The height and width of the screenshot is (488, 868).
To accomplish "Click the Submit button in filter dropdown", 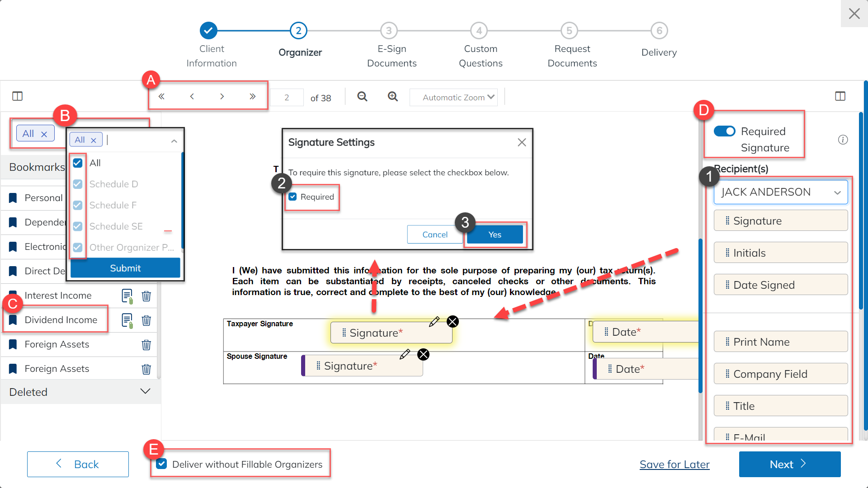I will (125, 267).
